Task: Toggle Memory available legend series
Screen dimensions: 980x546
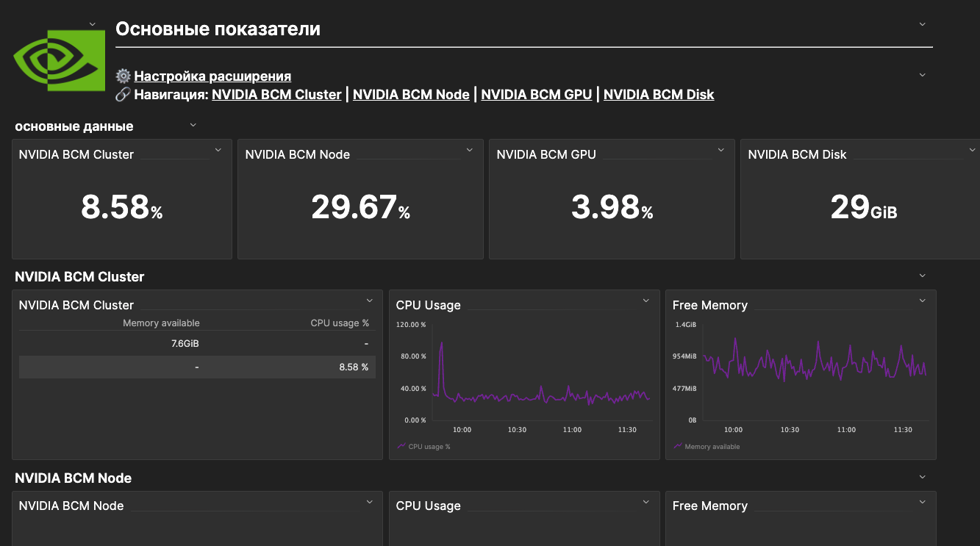Action: click(707, 446)
